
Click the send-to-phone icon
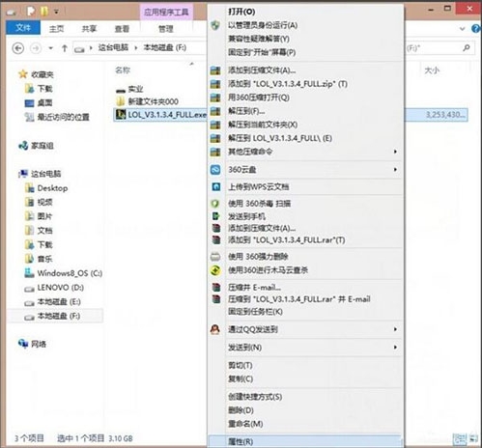coord(215,216)
